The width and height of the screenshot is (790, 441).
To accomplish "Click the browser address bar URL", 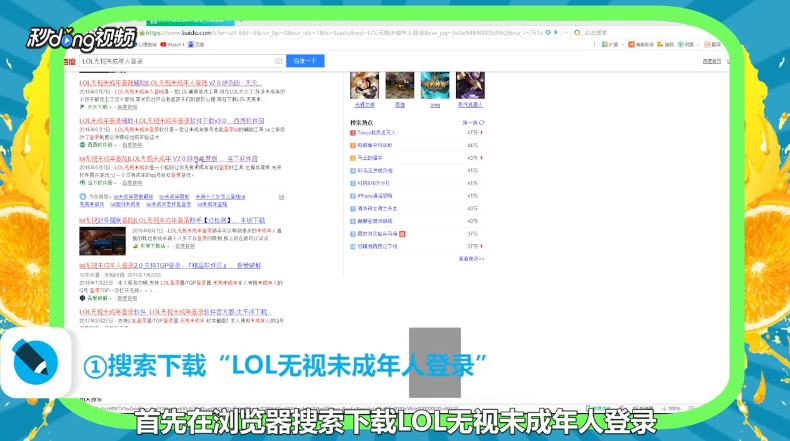I will pos(344,33).
